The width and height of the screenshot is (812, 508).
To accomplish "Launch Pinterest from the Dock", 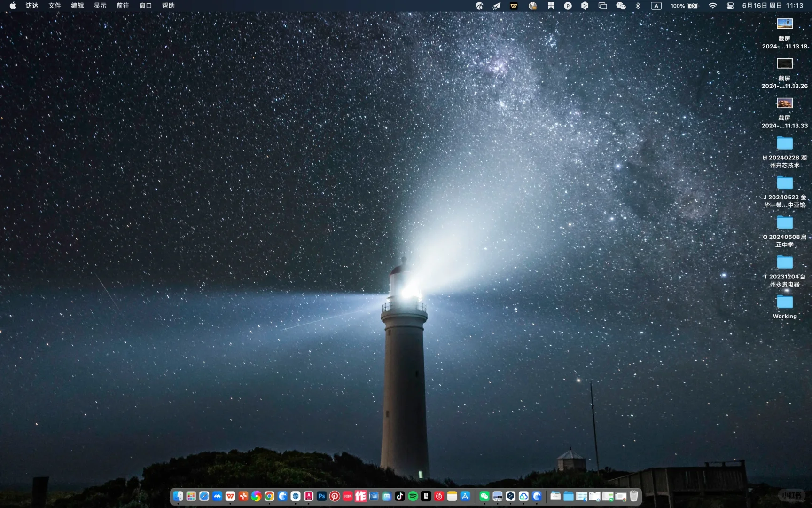I will [x=335, y=496].
